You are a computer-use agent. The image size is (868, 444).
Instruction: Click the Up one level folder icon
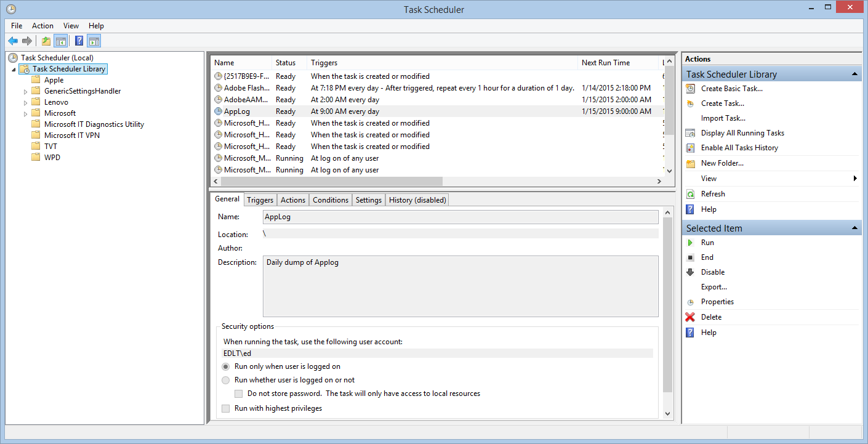click(46, 41)
